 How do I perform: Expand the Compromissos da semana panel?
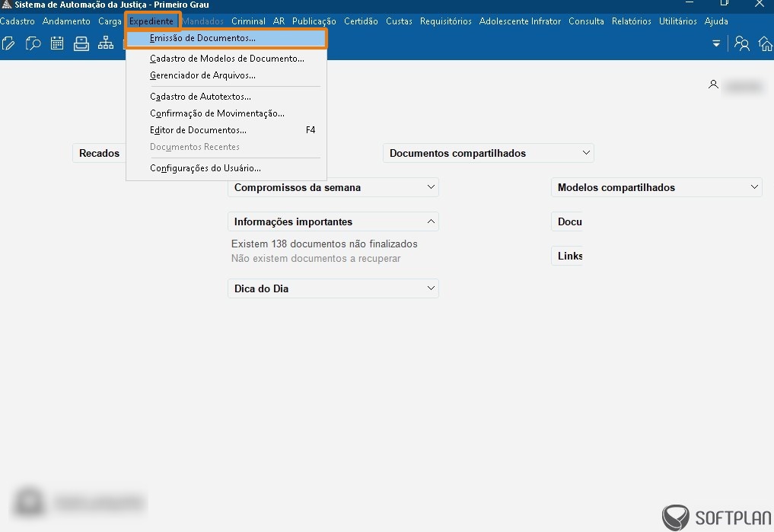(431, 187)
